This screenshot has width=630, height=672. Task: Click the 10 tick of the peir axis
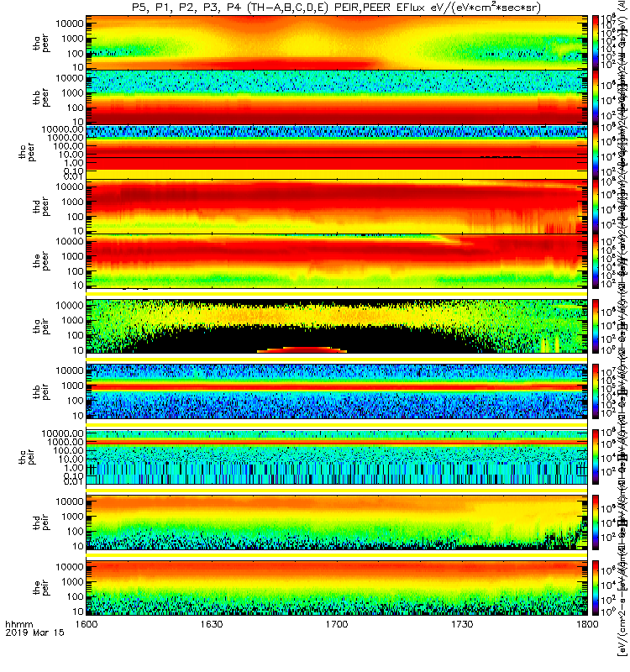pyautogui.click(x=78, y=612)
